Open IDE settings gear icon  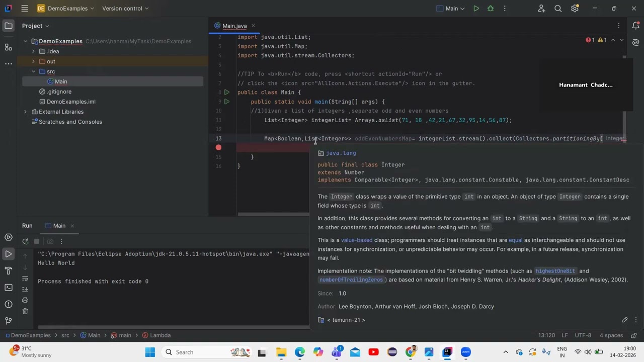click(x=575, y=9)
